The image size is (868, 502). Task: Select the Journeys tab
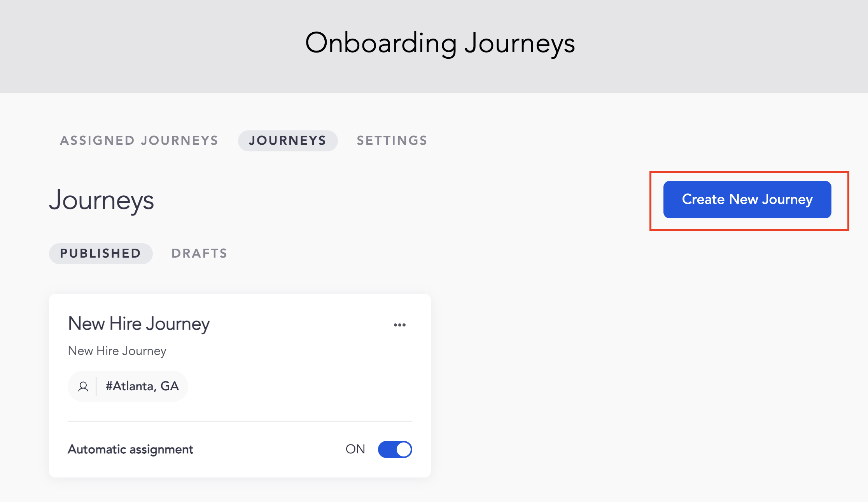tap(287, 140)
